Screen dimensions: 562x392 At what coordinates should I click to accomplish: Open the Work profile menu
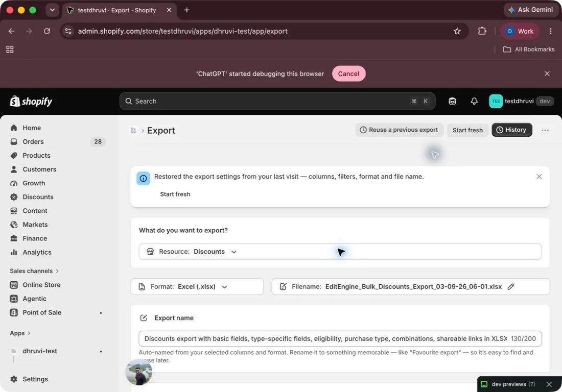pos(520,31)
